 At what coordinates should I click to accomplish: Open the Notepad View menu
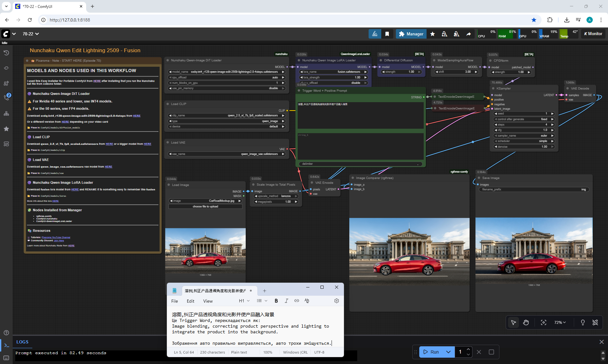pos(208,301)
